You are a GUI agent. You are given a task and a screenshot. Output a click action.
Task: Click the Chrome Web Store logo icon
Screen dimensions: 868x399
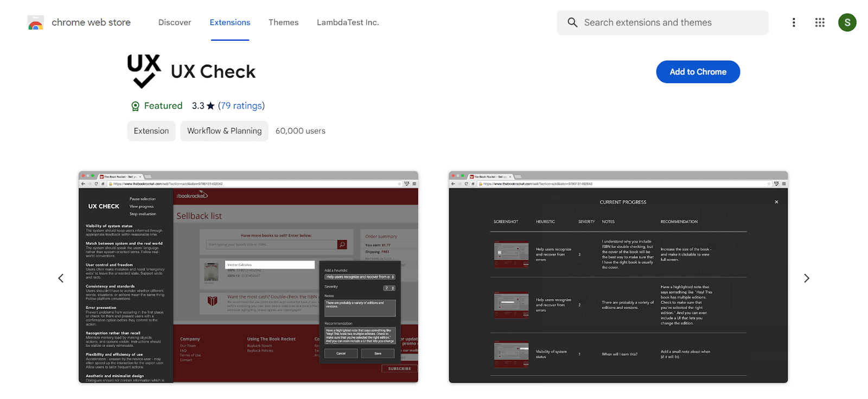[x=35, y=23]
